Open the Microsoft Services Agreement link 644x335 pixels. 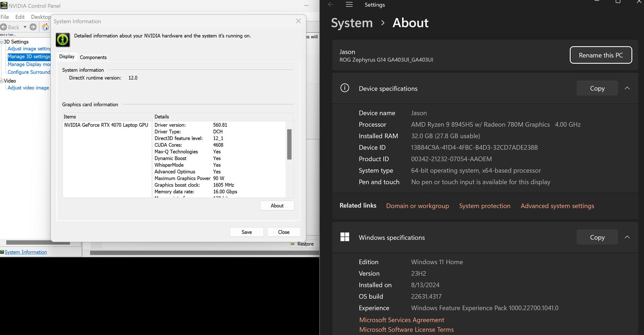[401, 320]
